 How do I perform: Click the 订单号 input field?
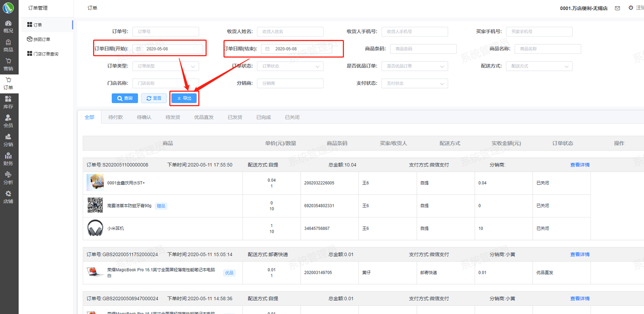pos(166,32)
